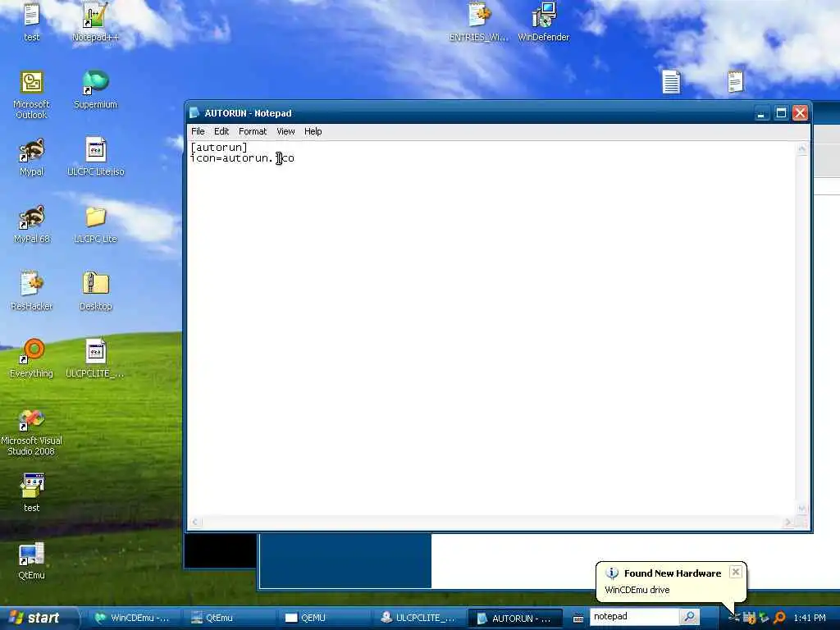Select the unlabeled notepad file icon on the desktop
Image resolution: width=840 pixels, height=630 pixels.
click(736, 82)
